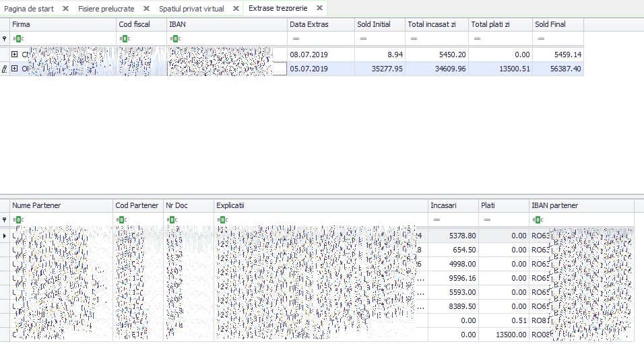This screenshot has width=644, height=344.
Task: Click the Sold Initial filter field
Action: (x=380, y=38)
